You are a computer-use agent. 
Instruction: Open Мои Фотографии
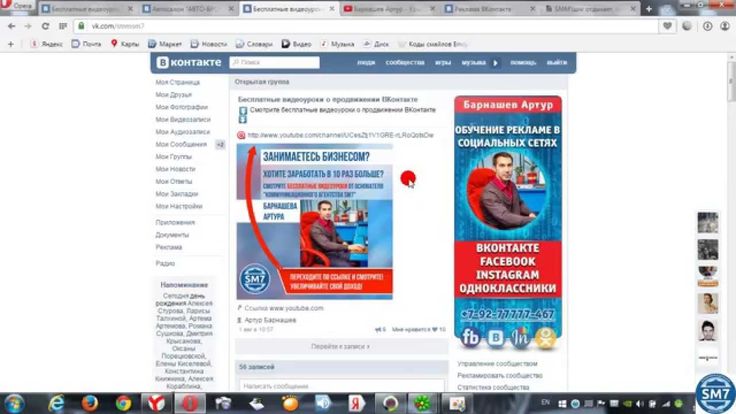(181, 107)
